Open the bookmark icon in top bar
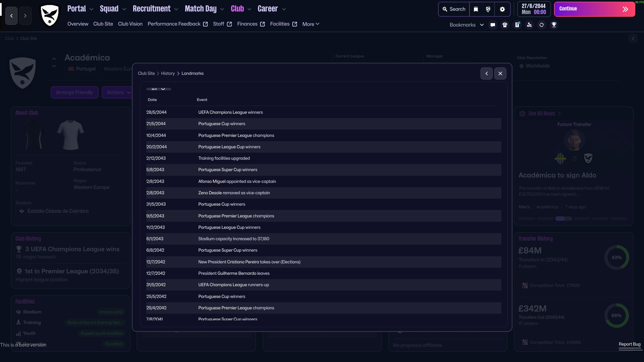 476,9
